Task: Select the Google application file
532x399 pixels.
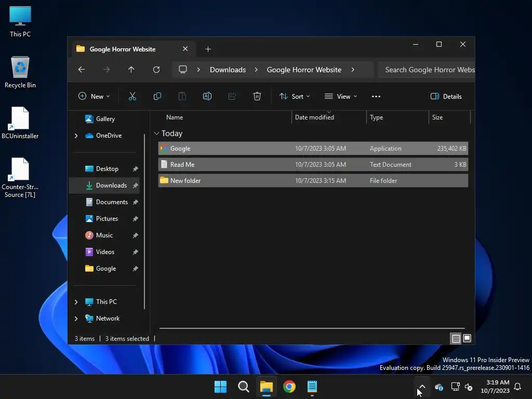Action: click(x=313, y=148)
